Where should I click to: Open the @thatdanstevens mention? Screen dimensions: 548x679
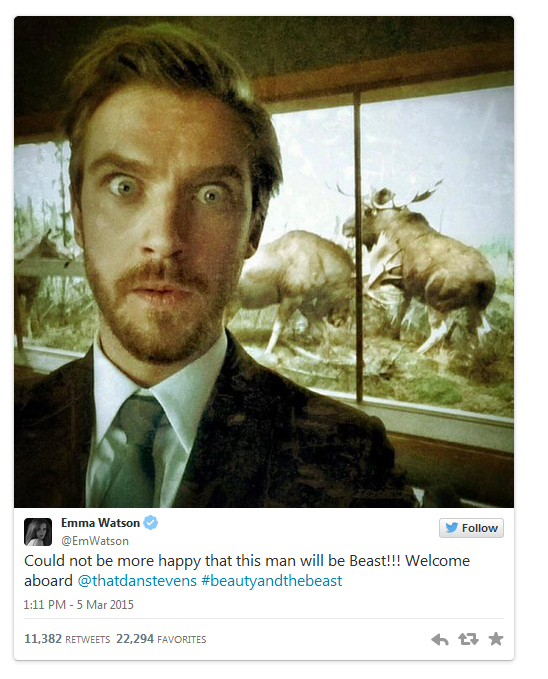pos(137,581)
